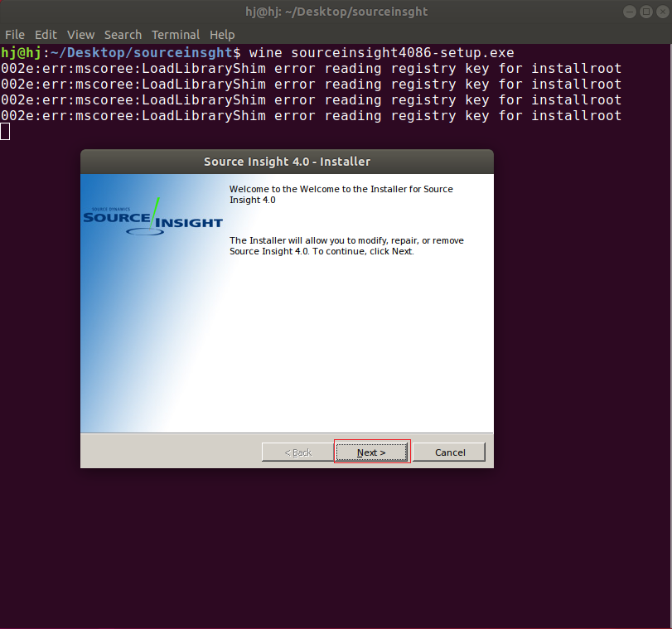This screenshot has width=672, height=629.
Task: Cancel the Source Insight 4.0 installation
Action: (449, 452)
